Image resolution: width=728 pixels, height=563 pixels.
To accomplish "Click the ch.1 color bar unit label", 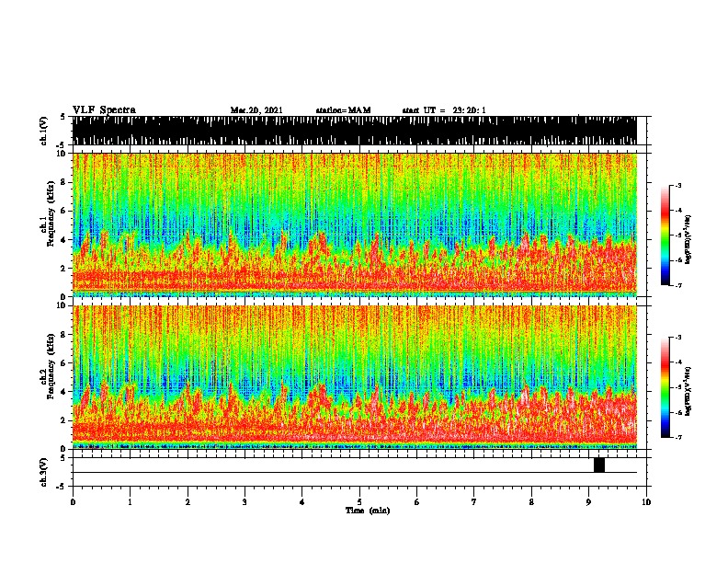I will (688, 239).
